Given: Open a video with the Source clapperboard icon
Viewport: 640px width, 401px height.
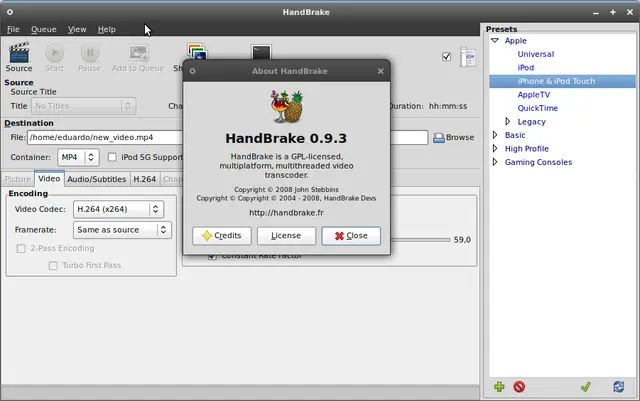Looking at the screenshot, I should coord(19,53).
